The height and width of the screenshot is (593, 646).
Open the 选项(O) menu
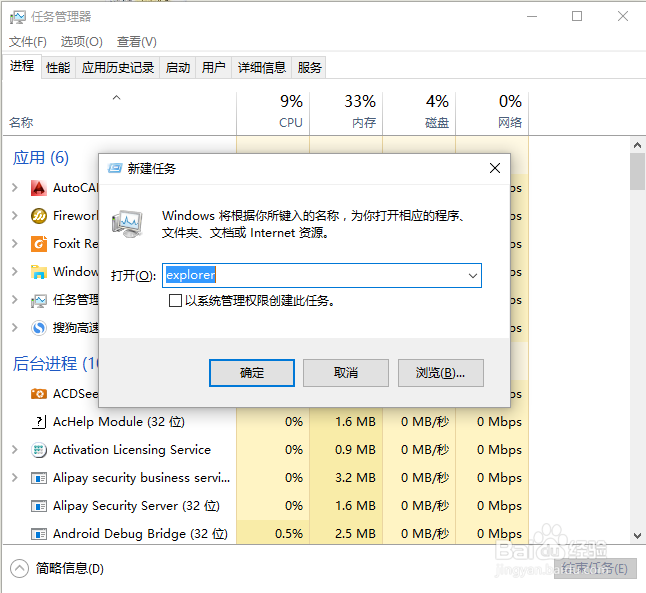click(82, 42)
